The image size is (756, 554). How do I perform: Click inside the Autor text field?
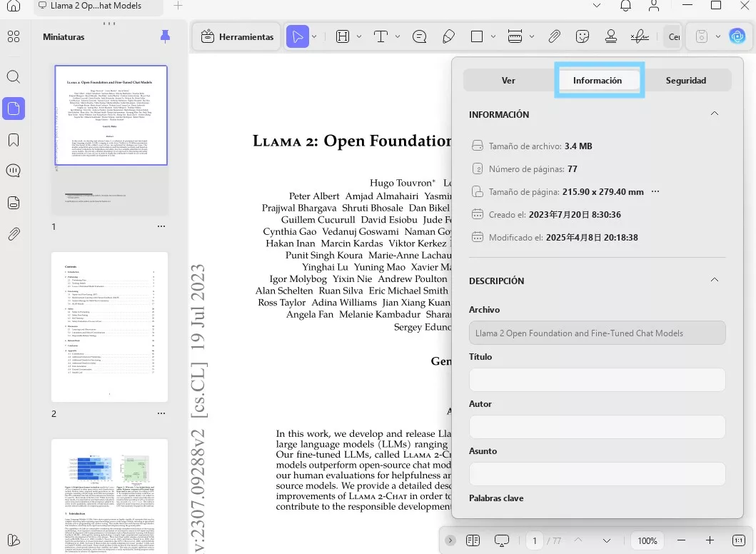[597, 427]
